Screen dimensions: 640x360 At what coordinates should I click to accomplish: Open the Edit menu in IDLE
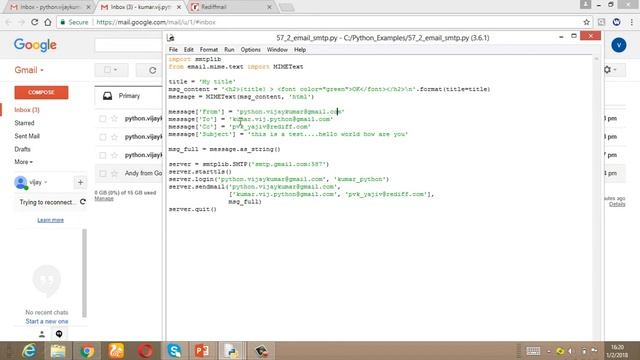189,49
